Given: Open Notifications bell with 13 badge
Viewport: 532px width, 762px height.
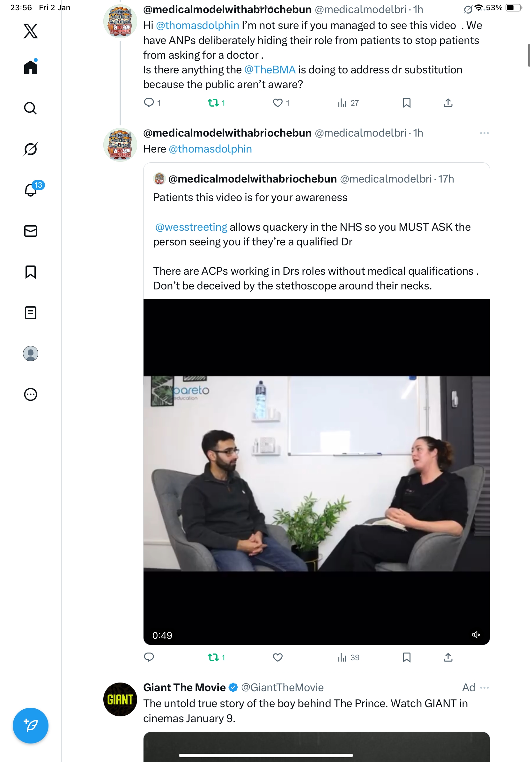Looking at the screenshot, I should [31, 190].
